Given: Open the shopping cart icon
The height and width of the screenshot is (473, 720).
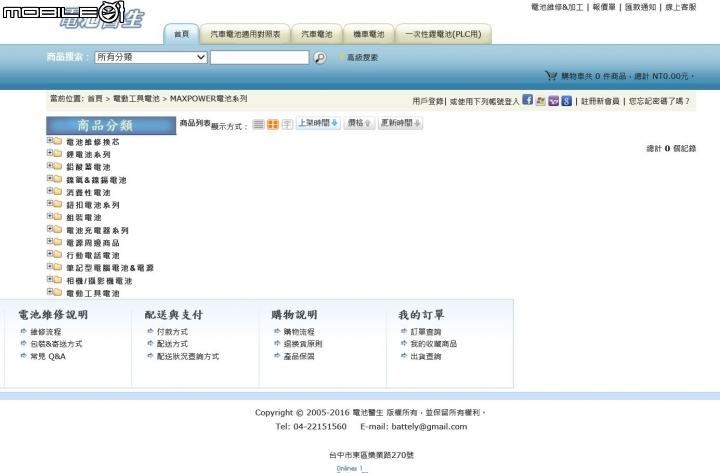Looking at the screenshot, I should tap(551, 76).
